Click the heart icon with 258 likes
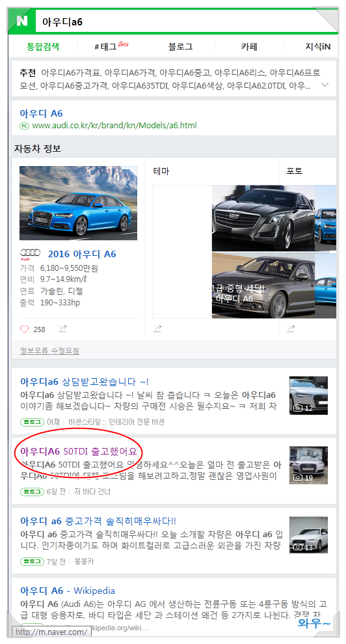346x644 pixels. pos(25,329)
